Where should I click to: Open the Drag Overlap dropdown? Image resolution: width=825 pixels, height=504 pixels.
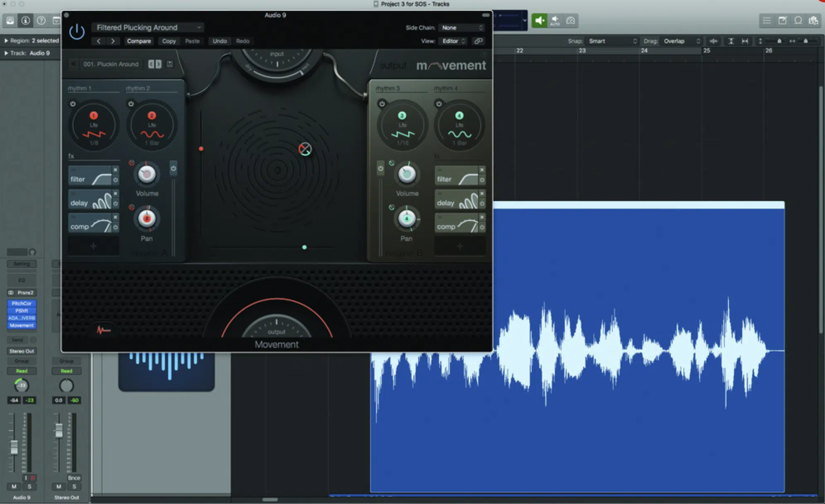(x=681, y=41)
